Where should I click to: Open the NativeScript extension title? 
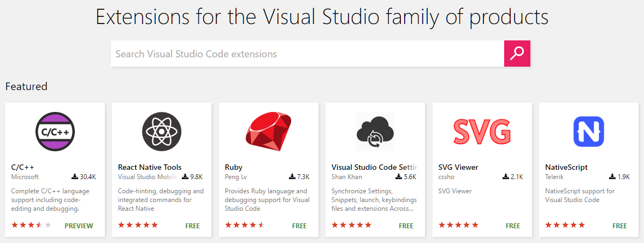click(566, 167)
